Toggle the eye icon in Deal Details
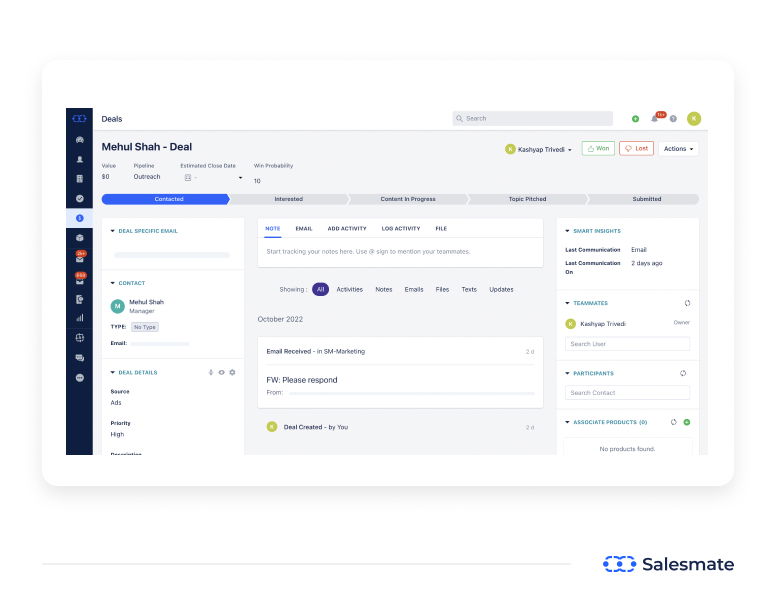Image resolution: width=776 pixels, height=612 pixels. (221, 372)
